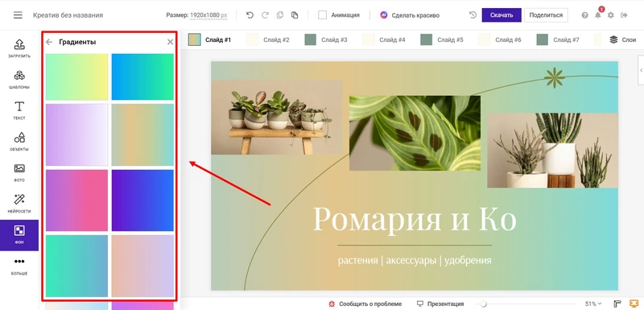
Task: Click the copy icon in top toolbar
Action: [280, 15]
